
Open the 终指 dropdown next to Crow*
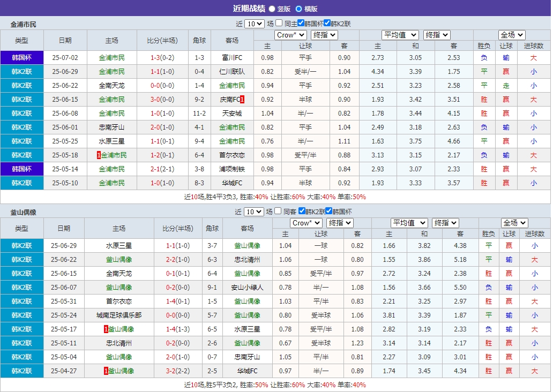324,35
